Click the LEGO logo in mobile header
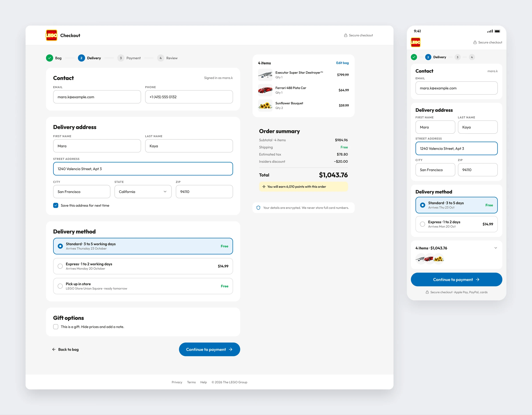 click(416, 42)
